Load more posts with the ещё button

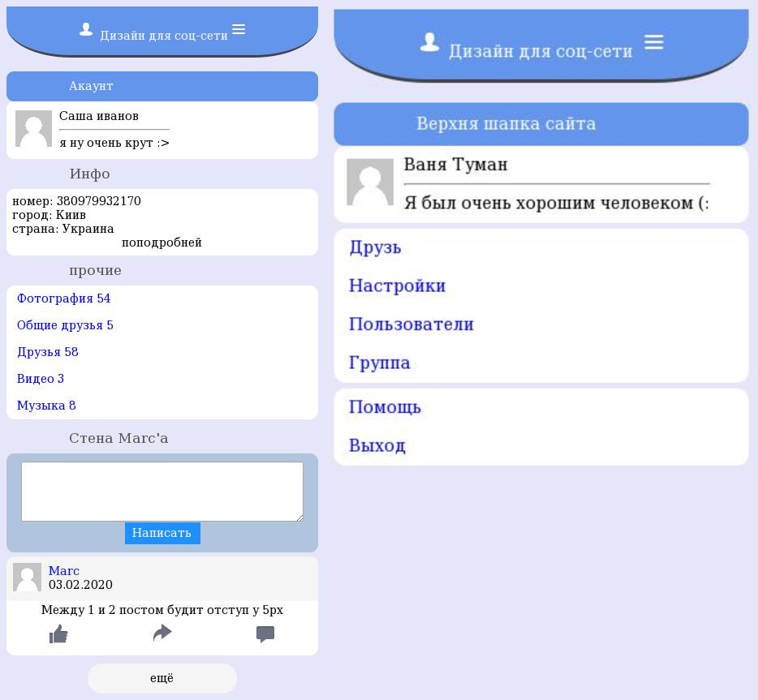click(162, 678)
